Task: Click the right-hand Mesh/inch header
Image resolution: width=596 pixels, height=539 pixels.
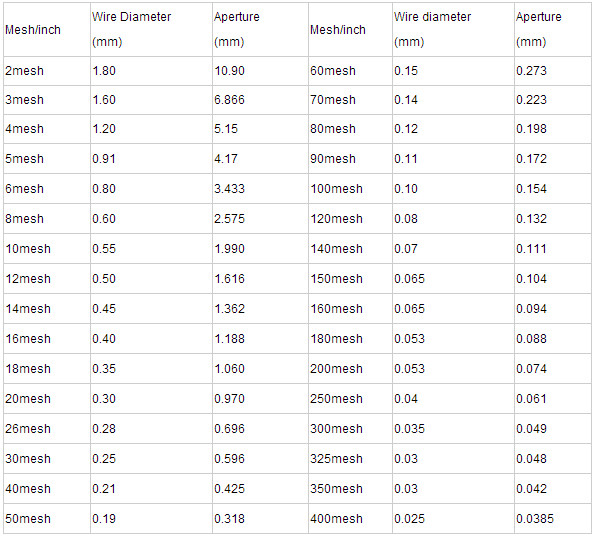Action: (x=338, y=30)
